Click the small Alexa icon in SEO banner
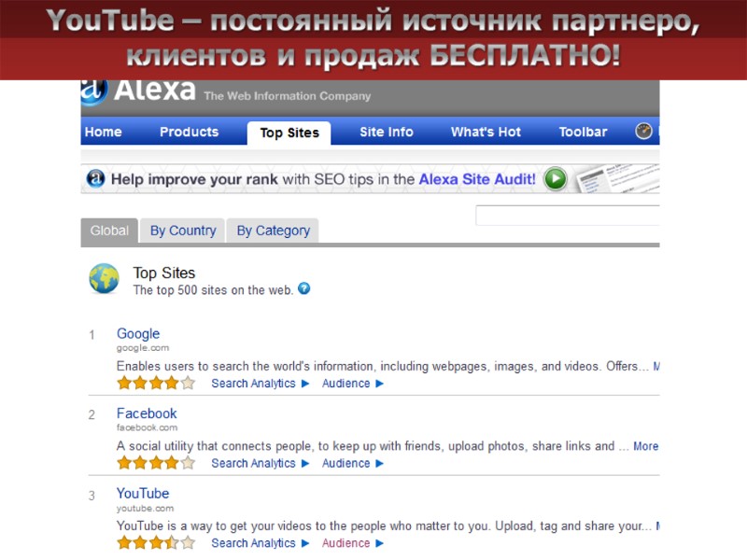 click(96, 178)
